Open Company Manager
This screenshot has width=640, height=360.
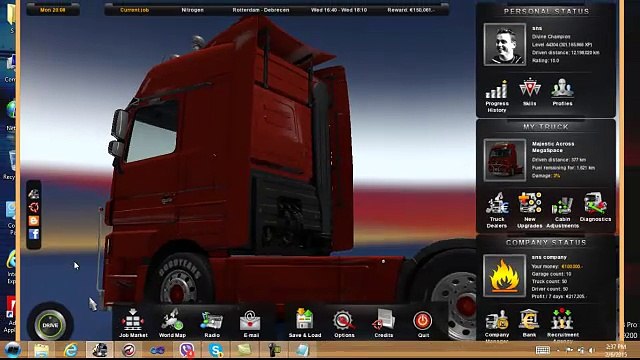tap(497, 325)
